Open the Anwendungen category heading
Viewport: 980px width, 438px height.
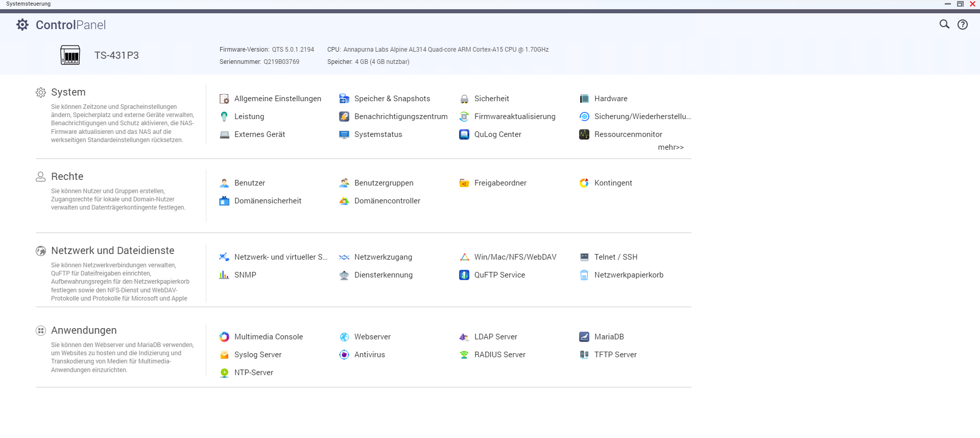(x=84, y=330)
